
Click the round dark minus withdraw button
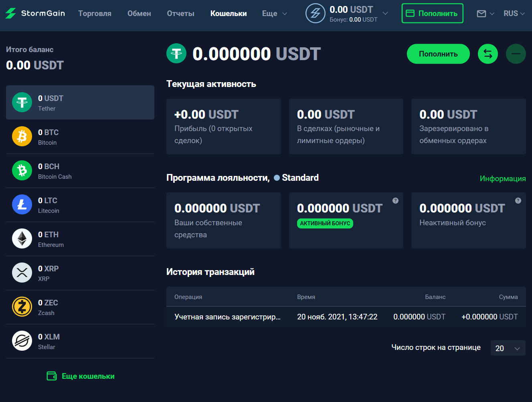coord(516,54)
